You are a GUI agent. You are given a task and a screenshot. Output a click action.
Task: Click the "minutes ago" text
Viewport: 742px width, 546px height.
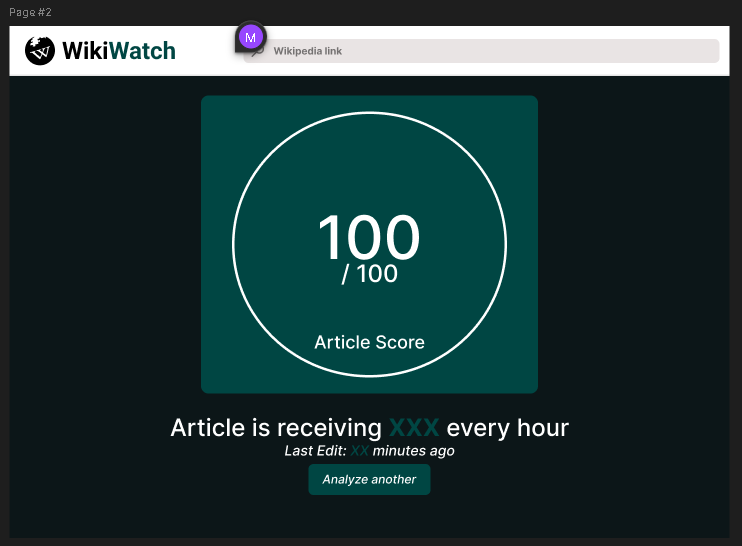click(x=413, y=451)
